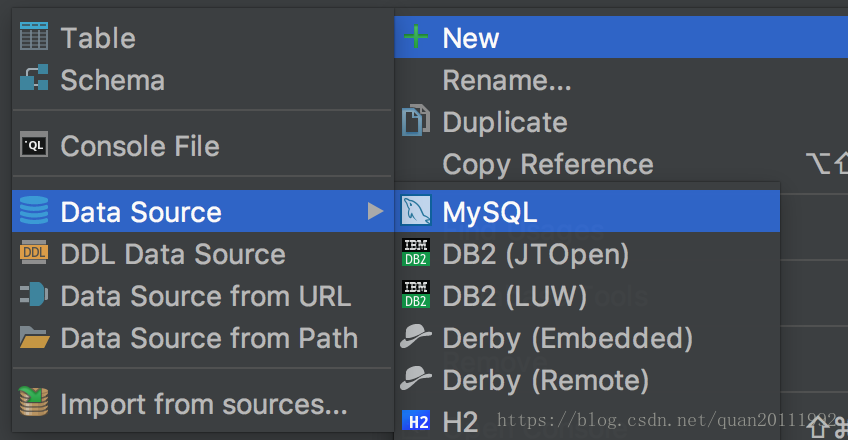Screen dimensions: 848x440
Task: Expand the Data Source submenu arrow
Action: [x=375, y=211]
